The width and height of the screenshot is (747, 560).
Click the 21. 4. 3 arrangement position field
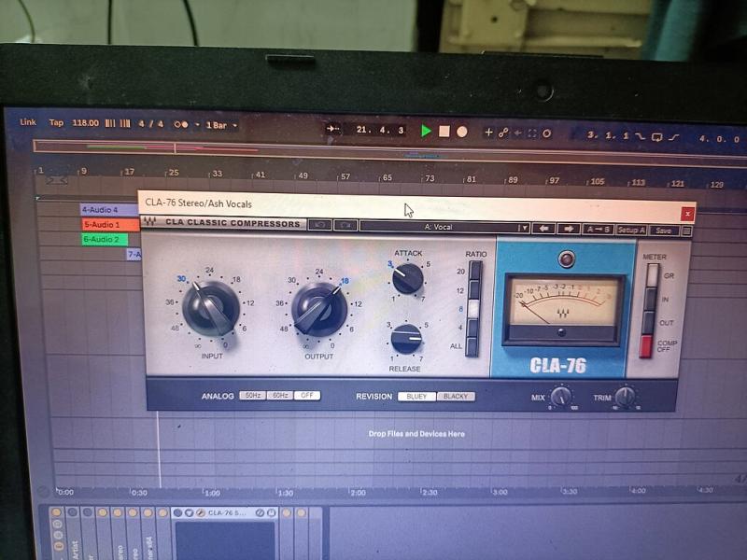pos(380,130)
